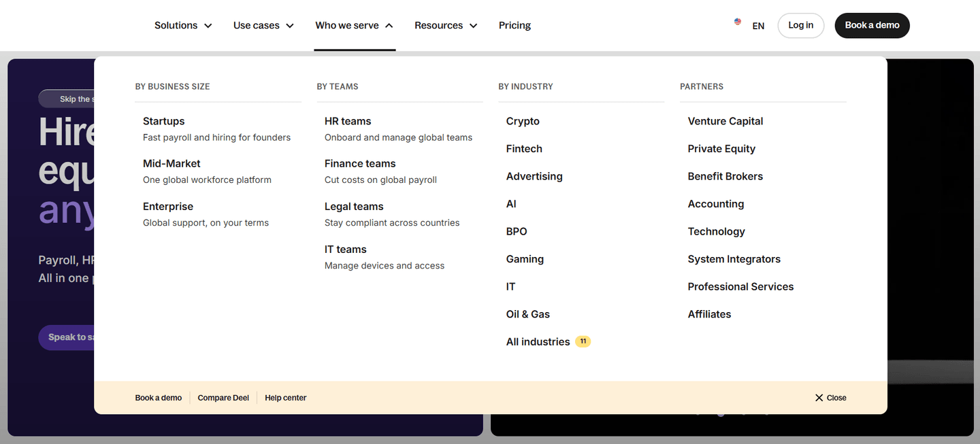This screenshot has width=980, height=444.
Task: Open the Pricing page from the navigation bar
Action: point(514,25)
